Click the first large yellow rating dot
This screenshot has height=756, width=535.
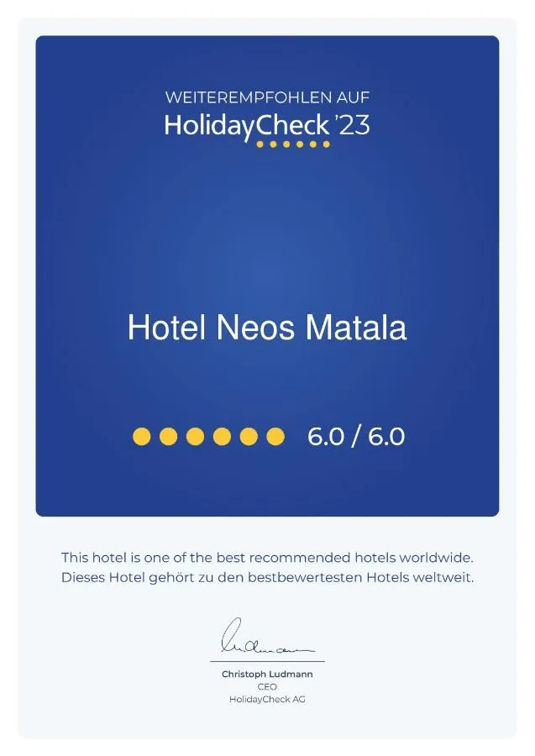tap(142, 436)
